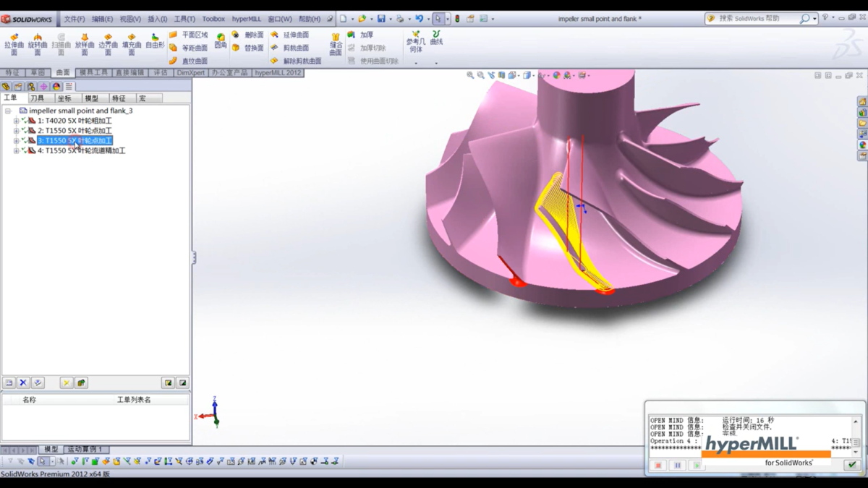Expand job 1: T4020 5X 叶轮粗加工
868x488 pixels.
click(x=16, y=121)
